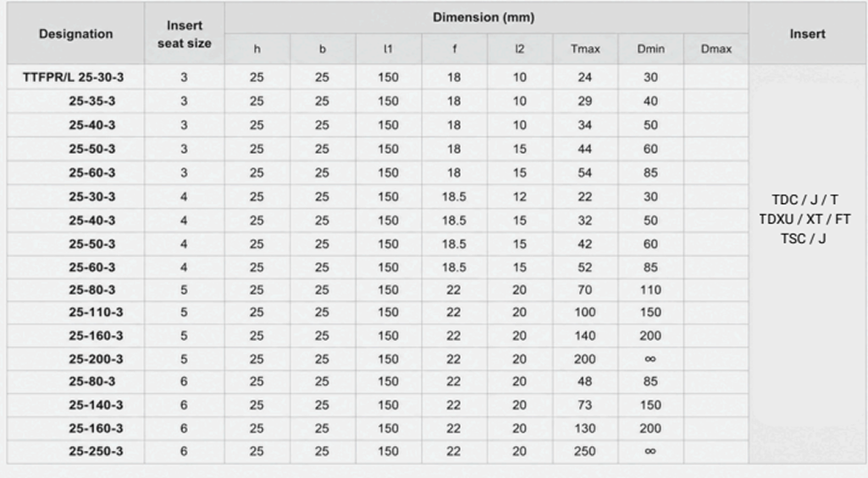Select the Tmax value 250 cell
Viewport: 868px width, 478px height.
click(585, 452)
